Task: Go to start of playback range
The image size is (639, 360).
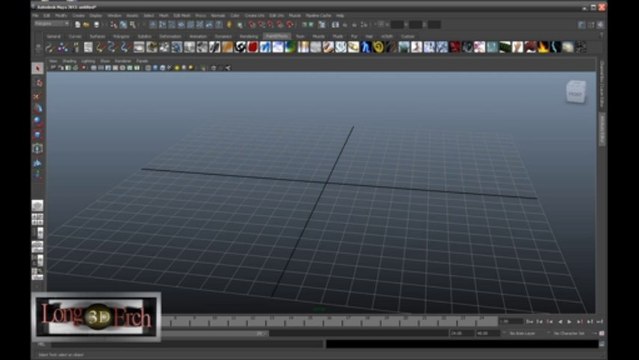Action: coord(529,322)
